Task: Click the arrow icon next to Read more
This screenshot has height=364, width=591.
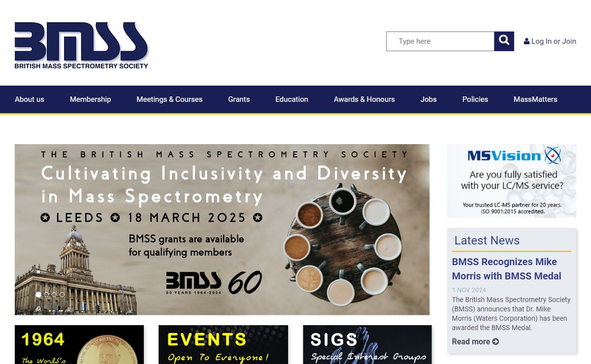Action: (495, 341)
